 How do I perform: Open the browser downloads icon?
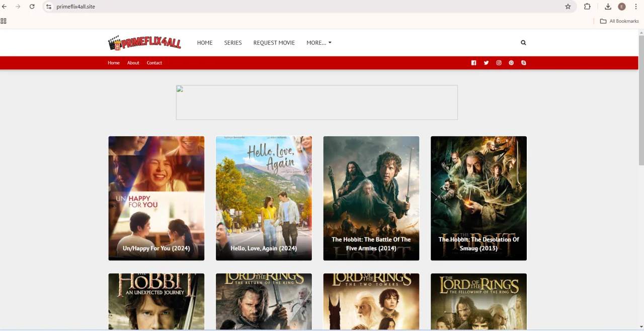(x=608, y=7)
